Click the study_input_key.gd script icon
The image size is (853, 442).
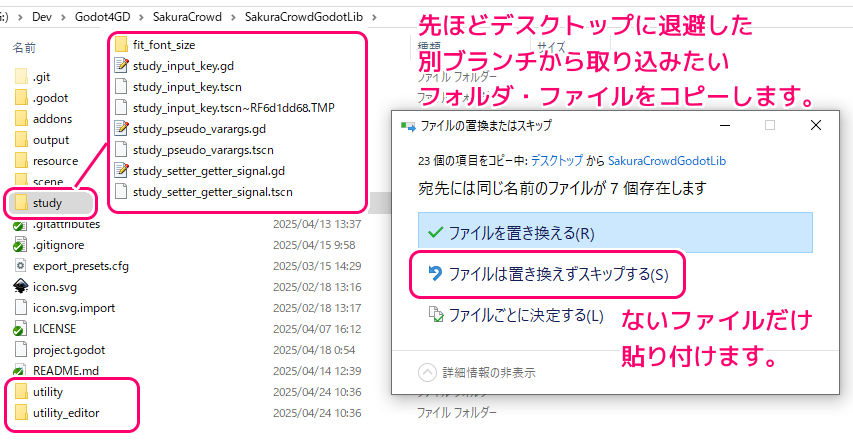point(121,66)
